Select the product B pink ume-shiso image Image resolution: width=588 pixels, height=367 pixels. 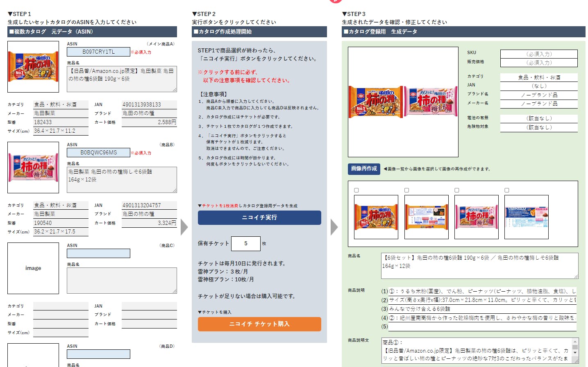pyautogui.click(x=33, y=168)
